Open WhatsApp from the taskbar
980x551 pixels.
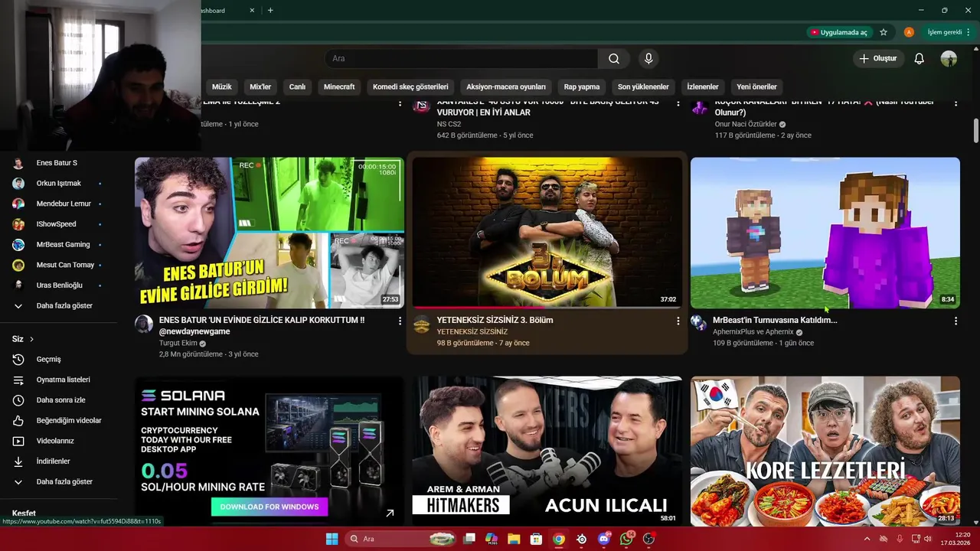point(626,539)
